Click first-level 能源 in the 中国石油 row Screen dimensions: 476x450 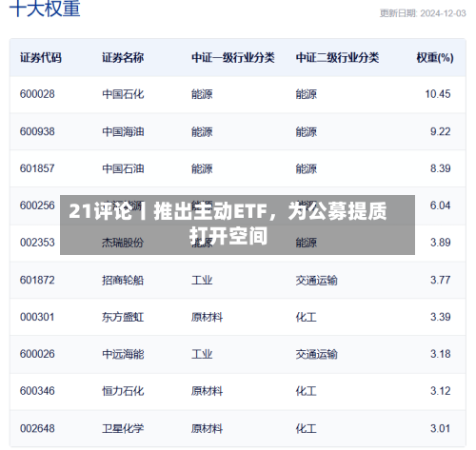[x=202, y=168]
